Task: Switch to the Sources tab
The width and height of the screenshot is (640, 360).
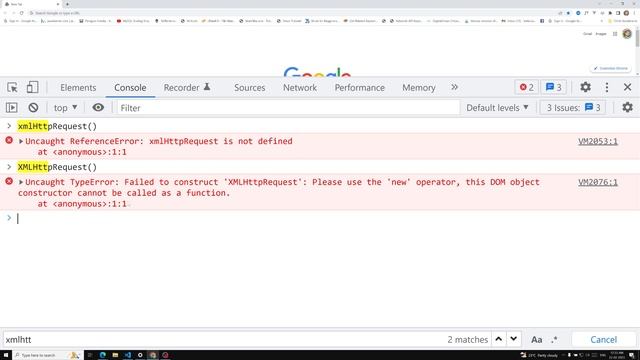Action: (249, 87)
